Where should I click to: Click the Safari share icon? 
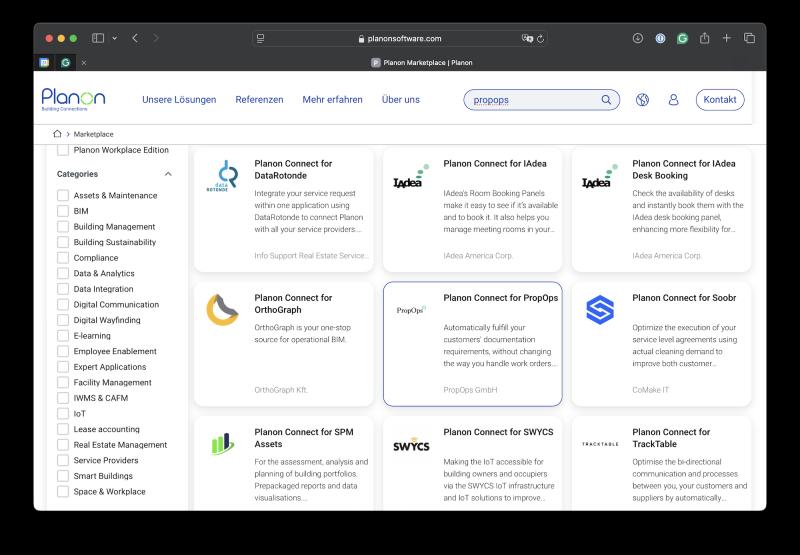(x=704, y=38)
